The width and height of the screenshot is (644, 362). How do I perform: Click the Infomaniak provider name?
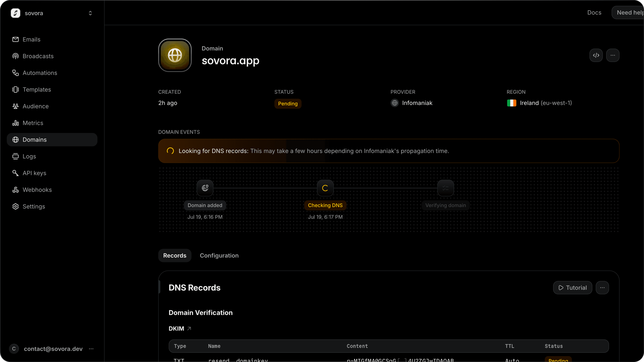tap(417, 103)
